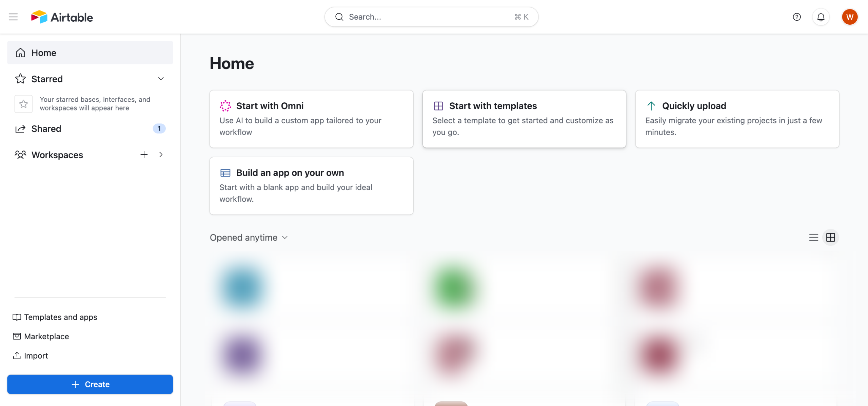Collapse the Starred section chevron
Image resolution: width=868 pixels, height=406 pixels.
coord(161,79)
